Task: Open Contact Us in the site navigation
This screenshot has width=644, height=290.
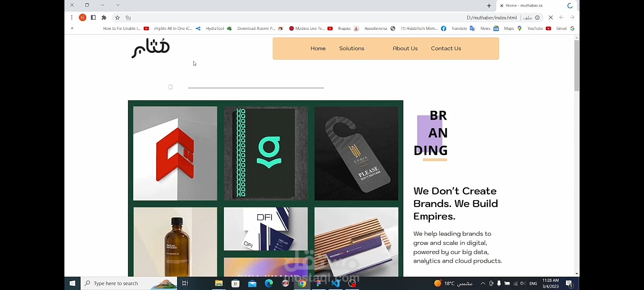Action: tap(446, 48)
